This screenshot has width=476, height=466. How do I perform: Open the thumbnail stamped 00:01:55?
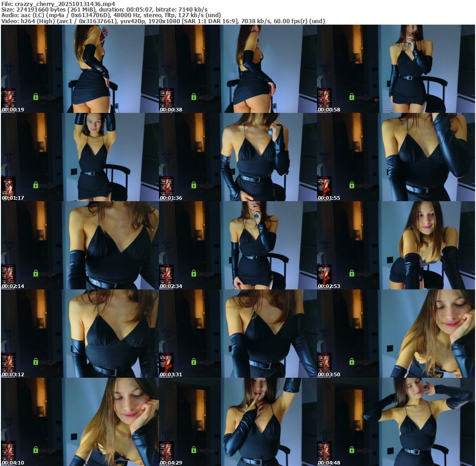point(396,157)
